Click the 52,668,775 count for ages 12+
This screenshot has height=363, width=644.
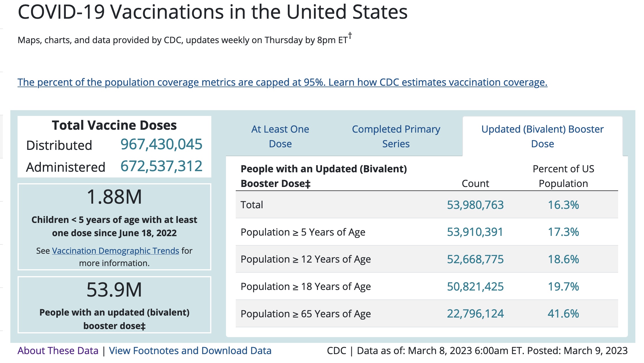click(x=475, y=259)
